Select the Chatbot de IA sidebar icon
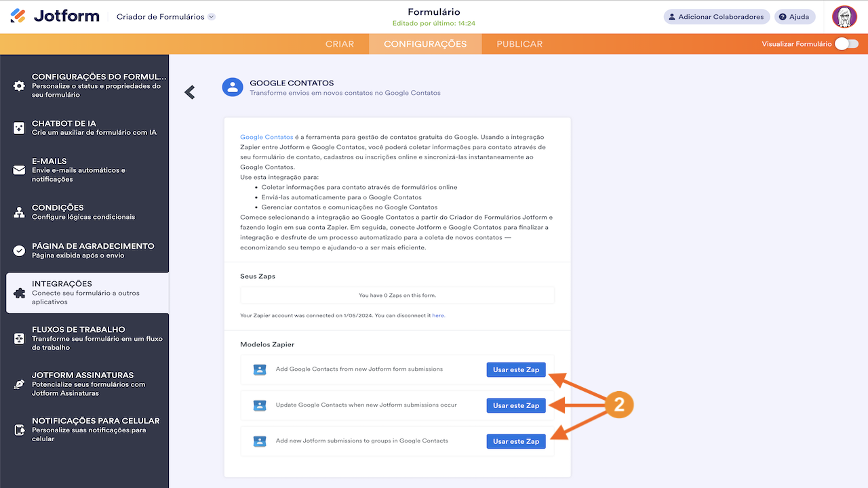 pyautogui.click(x=18, y=128)
